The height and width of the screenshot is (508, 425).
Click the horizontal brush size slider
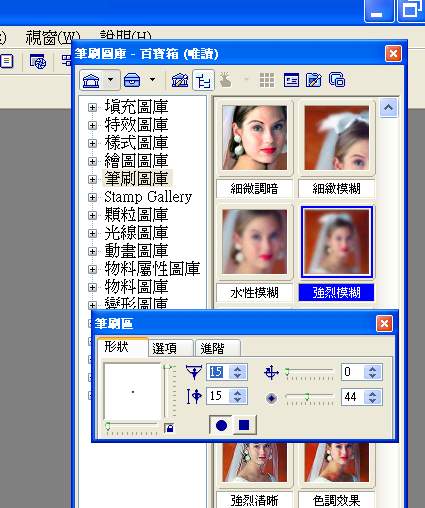click(132, 428)
